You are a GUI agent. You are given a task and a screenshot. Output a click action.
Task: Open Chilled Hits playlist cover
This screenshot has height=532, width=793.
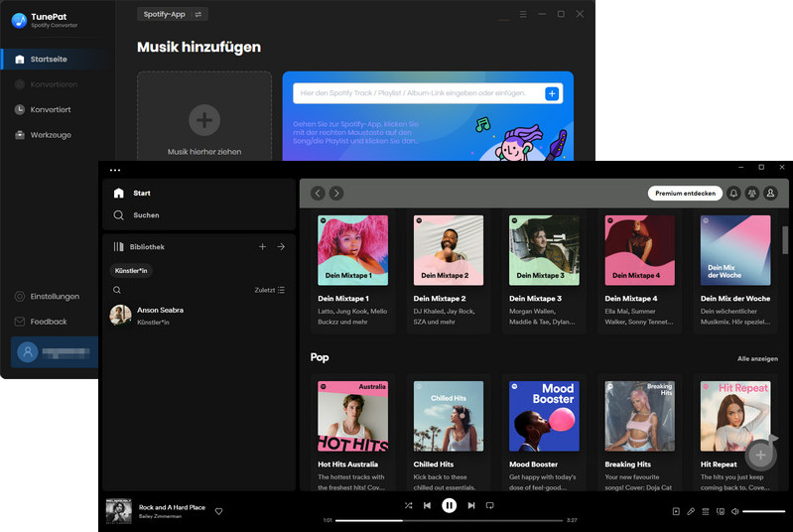449,416
